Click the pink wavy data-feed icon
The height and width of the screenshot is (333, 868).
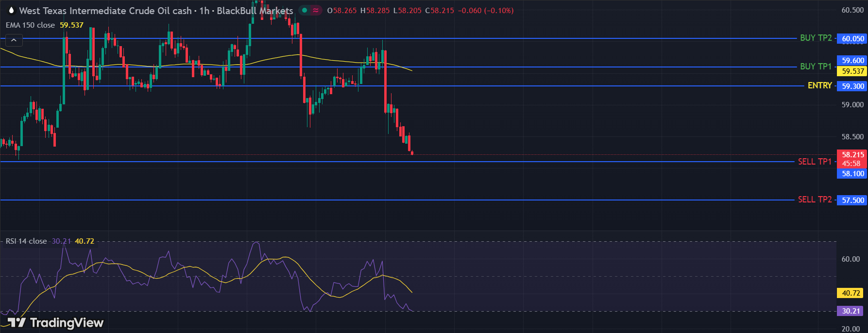(x=316, y=10)
